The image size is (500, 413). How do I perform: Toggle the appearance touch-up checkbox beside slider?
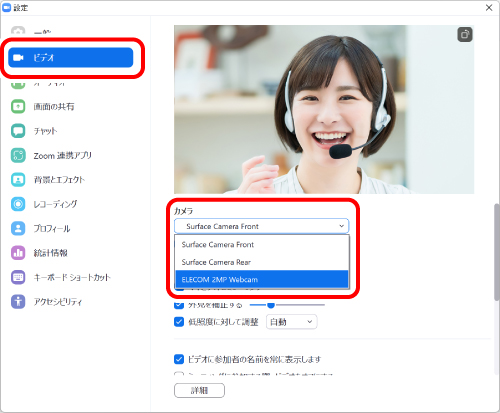point(179,305)
